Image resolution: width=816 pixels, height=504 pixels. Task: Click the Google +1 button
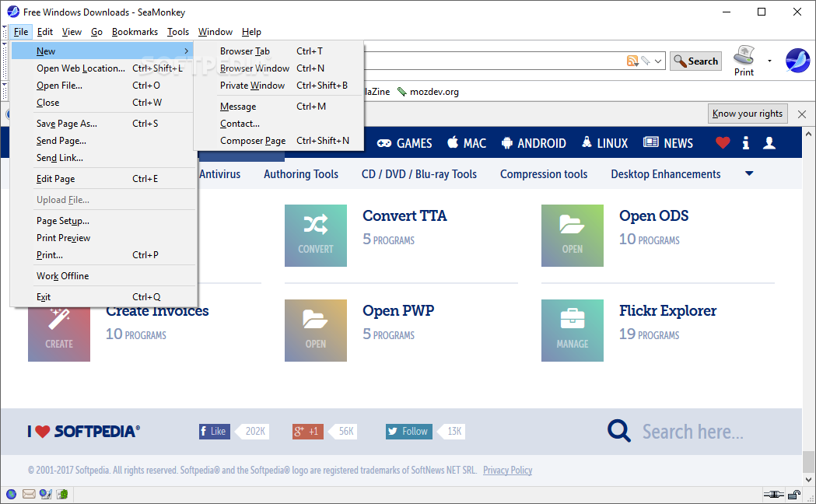[x=308, y=431]
